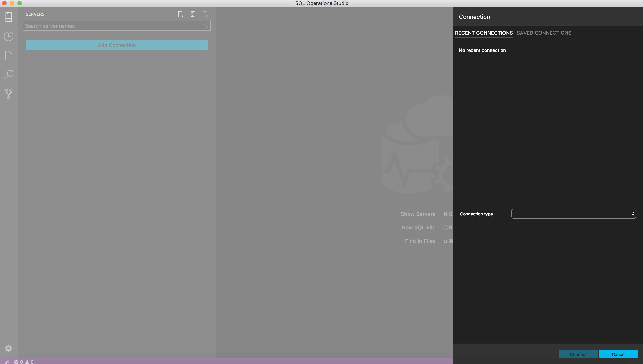Click the yellow minimize window button

click(12, 3)
